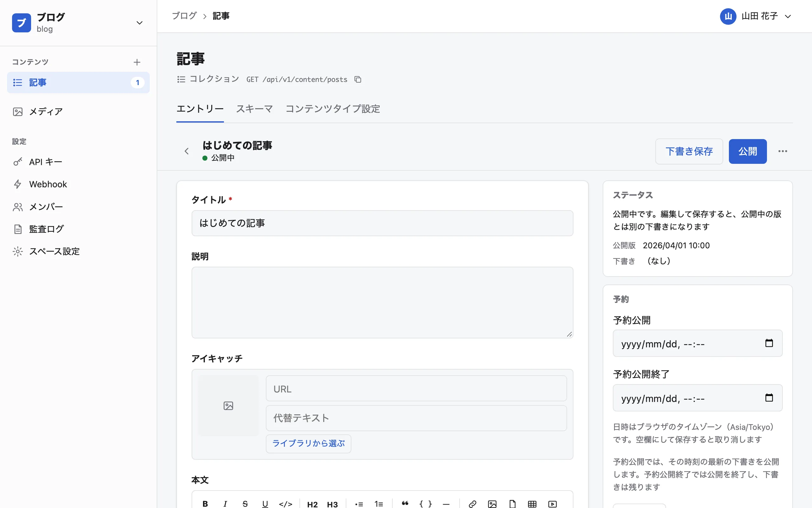Click the 公開版 date 2026/04/01 10:00
812x508 pixels.
click(676, 246)
